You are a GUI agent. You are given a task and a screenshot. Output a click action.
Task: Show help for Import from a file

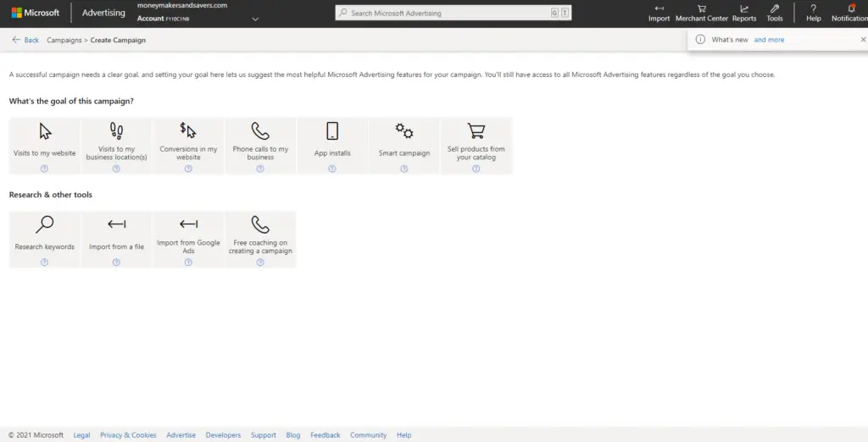tap(116, 262)
